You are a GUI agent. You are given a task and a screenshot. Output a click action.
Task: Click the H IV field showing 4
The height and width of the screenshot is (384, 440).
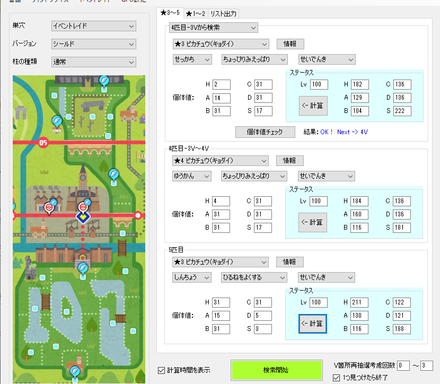point(221,201)
